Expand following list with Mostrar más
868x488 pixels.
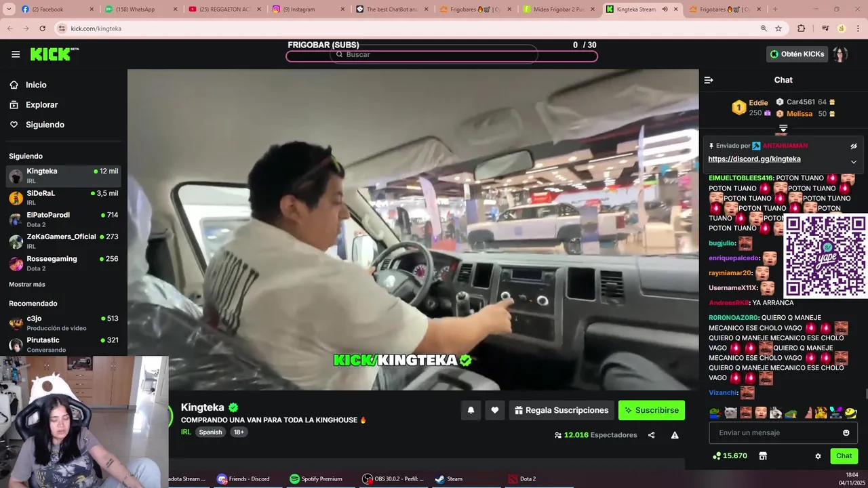click(x=27, y=285)
